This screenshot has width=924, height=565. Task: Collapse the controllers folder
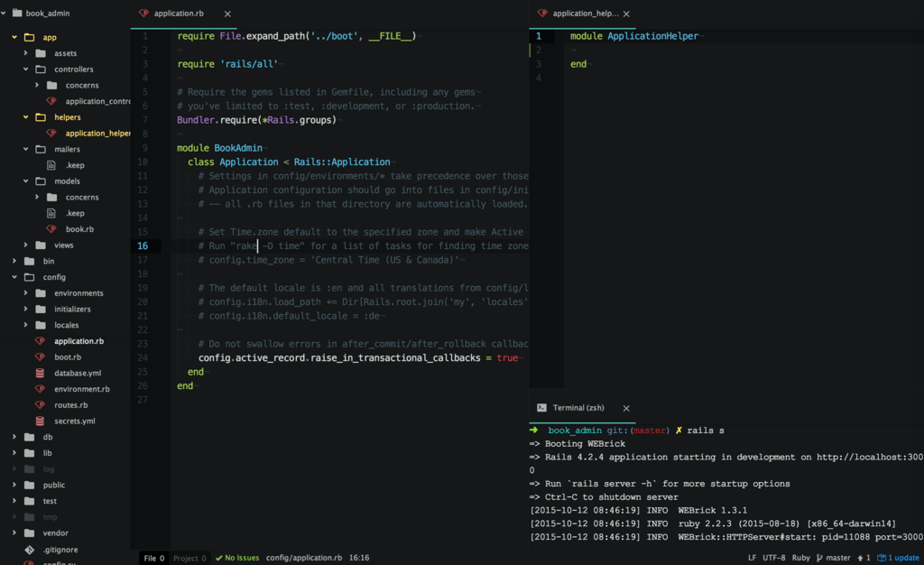click(x=26, y=69)
